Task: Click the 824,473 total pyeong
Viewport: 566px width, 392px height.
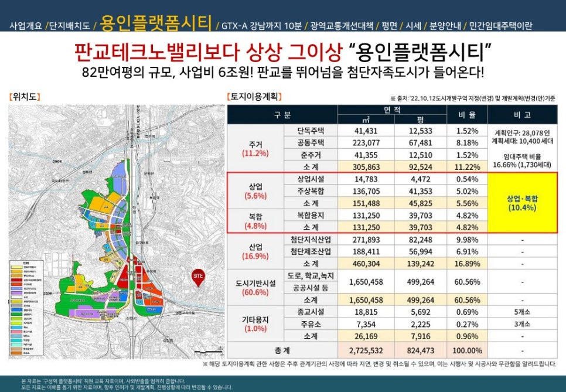Action: 420,351
